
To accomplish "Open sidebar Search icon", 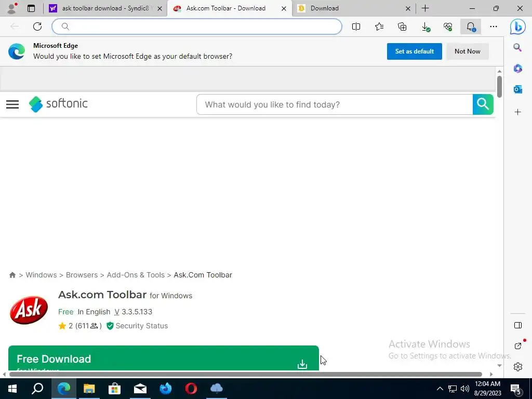I will [517, 47].
